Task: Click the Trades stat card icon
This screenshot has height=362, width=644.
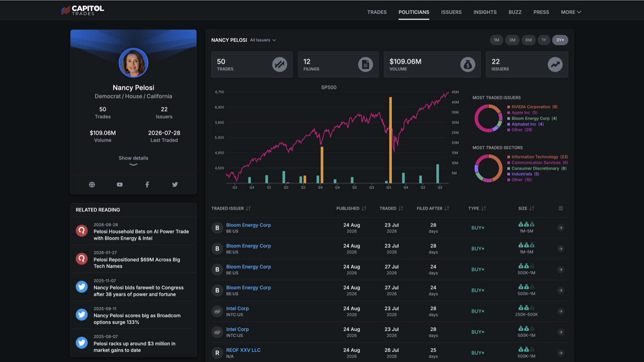Action: coord(280,64)
